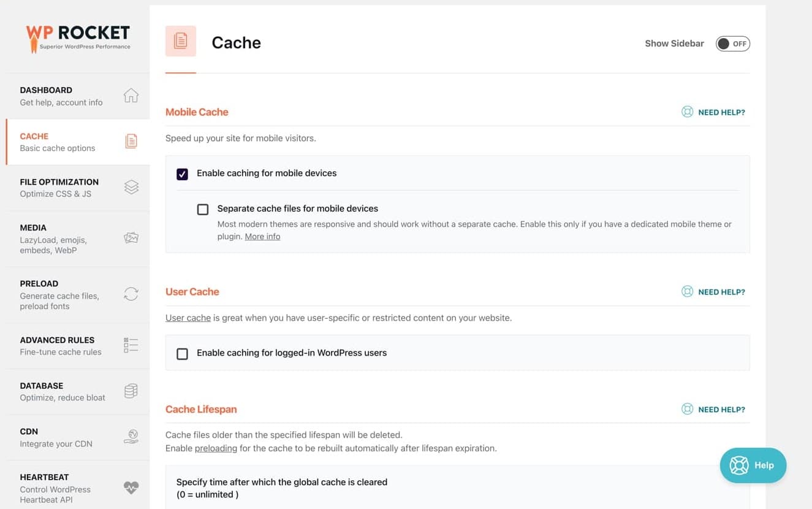Turn on the Show Sidebar toggle

click(x=733, y=44)
